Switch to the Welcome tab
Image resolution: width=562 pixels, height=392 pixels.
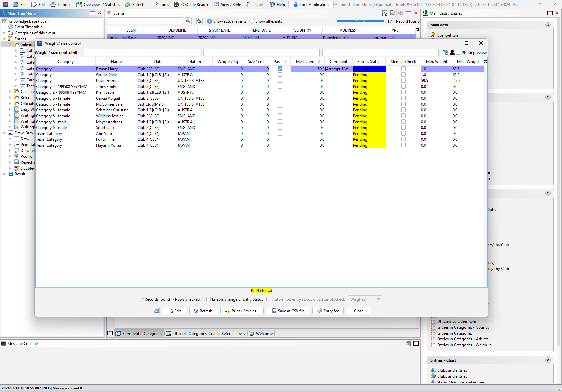[x=264, y=333]
